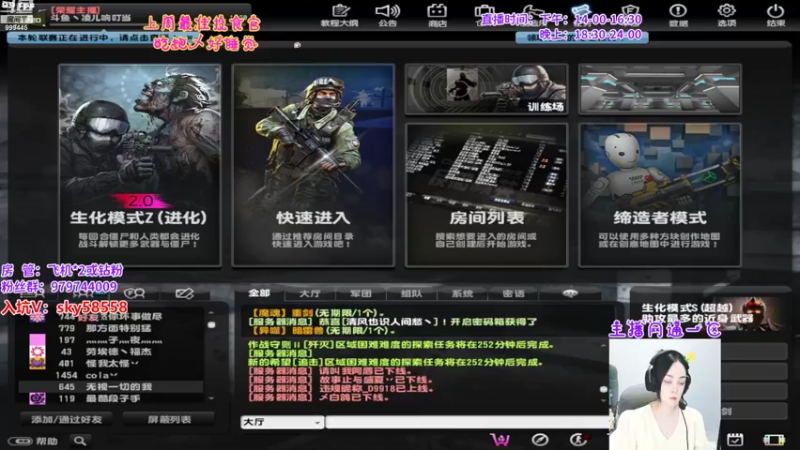Select player cola in the list
800x450 pixels.
[x=111, y=375]
